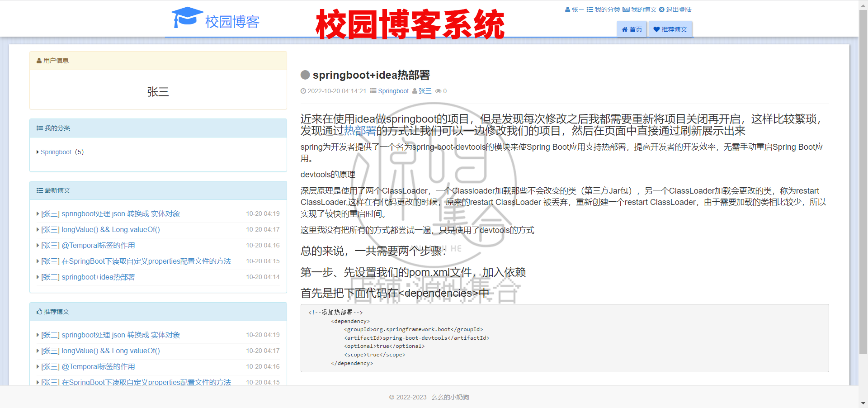Viewport: 868px width, 408px height.
Task: Click the '© 2022-2023' footer copyright text
Action: click(408, 397)
